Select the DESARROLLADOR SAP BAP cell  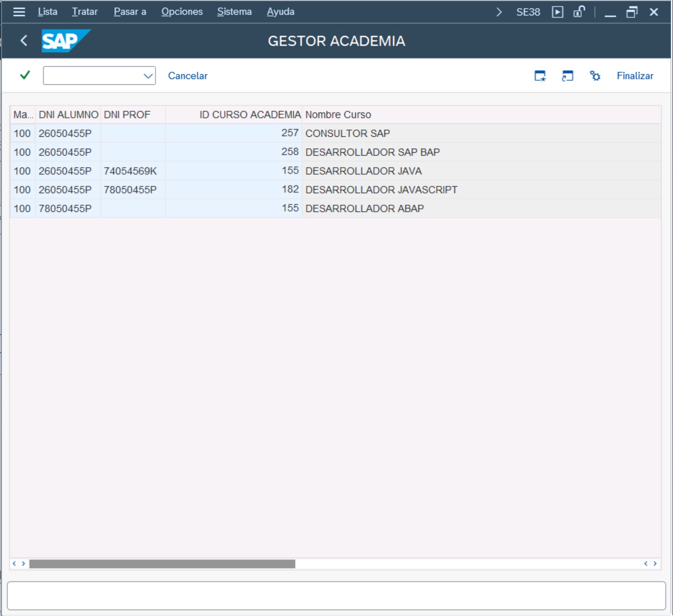481,152
